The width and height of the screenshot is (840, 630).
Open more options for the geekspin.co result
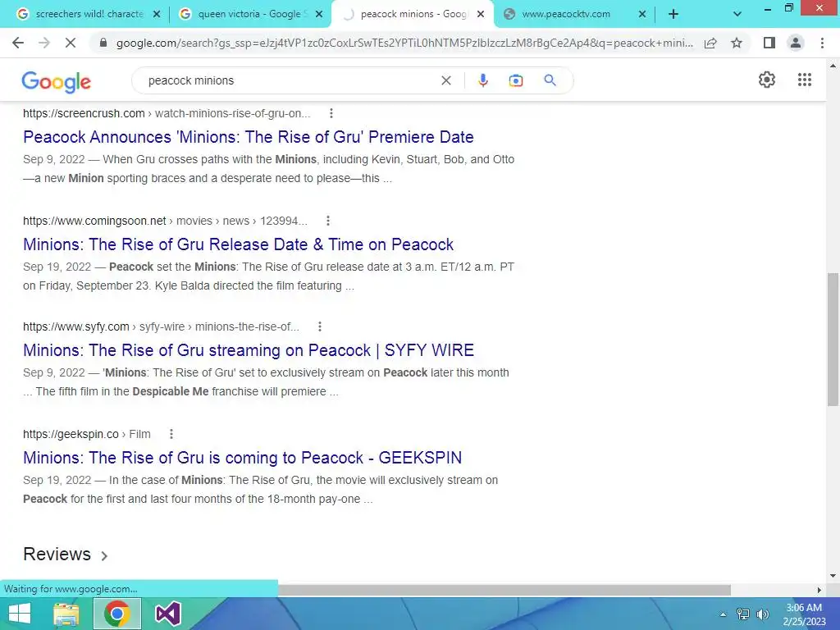[171, 434]
